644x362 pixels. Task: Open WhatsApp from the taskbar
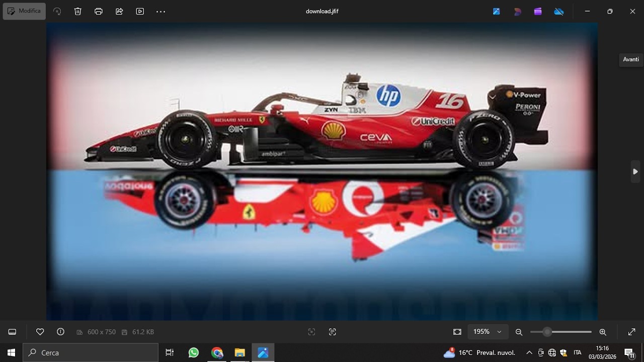(x=194, y=352)
